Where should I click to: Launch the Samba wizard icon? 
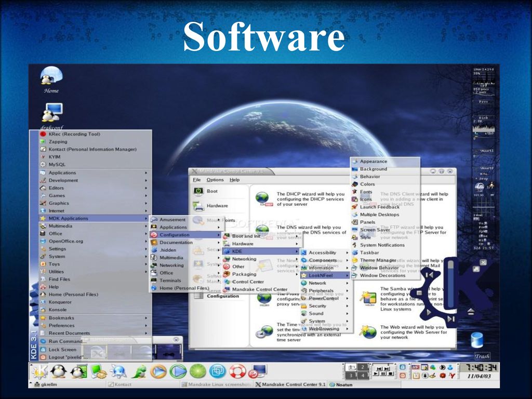point(368,298)
